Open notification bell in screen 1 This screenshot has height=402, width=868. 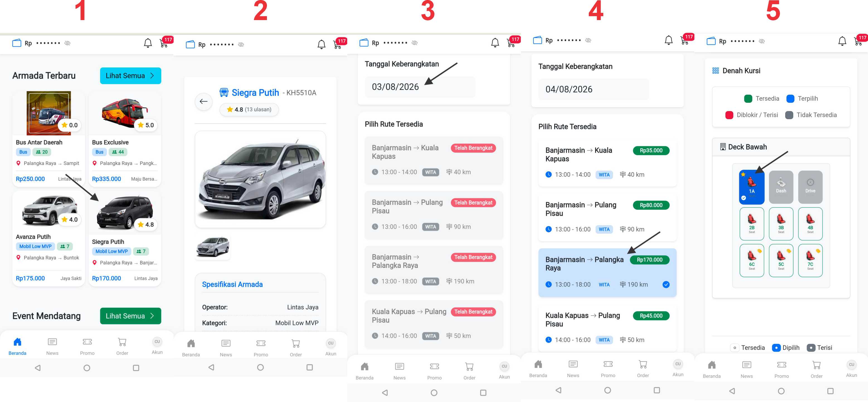[148, 43]
